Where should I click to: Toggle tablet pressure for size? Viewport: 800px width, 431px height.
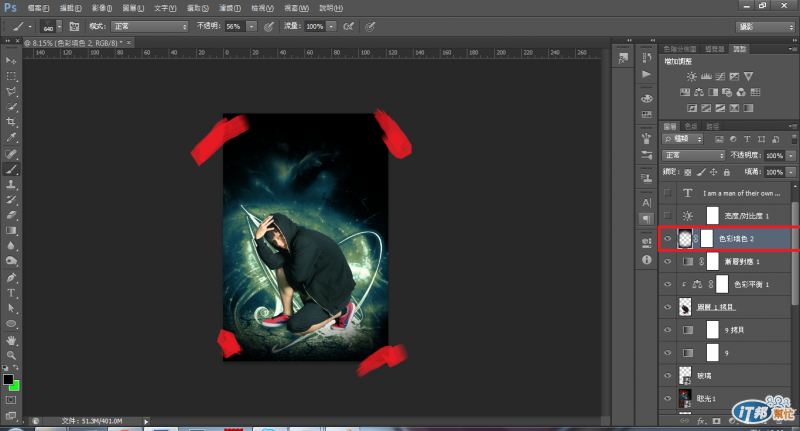(x=370, y=27)
